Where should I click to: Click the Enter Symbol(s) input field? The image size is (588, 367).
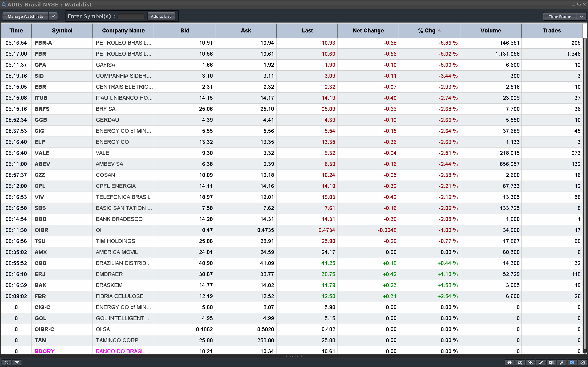(x=131, y=16)
